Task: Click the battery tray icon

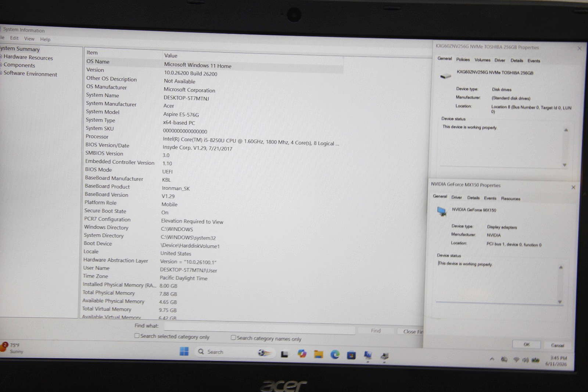Action: [535, 360]
